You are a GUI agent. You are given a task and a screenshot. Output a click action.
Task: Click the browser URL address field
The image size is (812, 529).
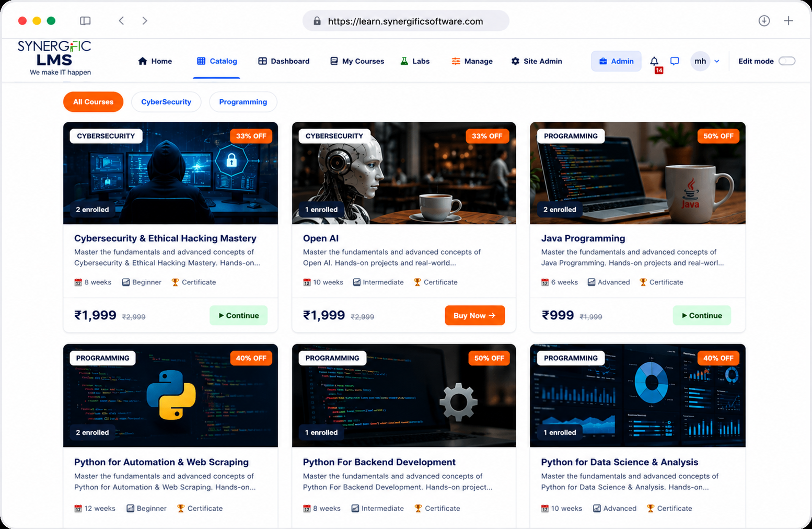(405, 21)
